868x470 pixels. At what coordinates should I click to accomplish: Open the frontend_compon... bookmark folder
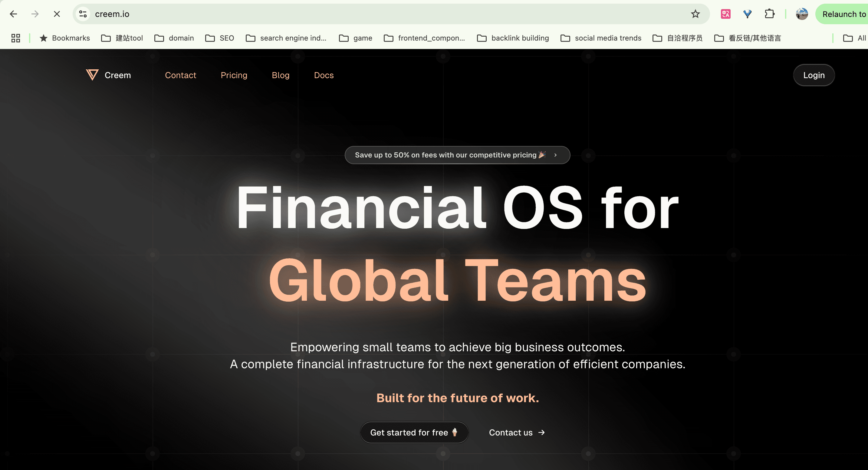(424, 38)
